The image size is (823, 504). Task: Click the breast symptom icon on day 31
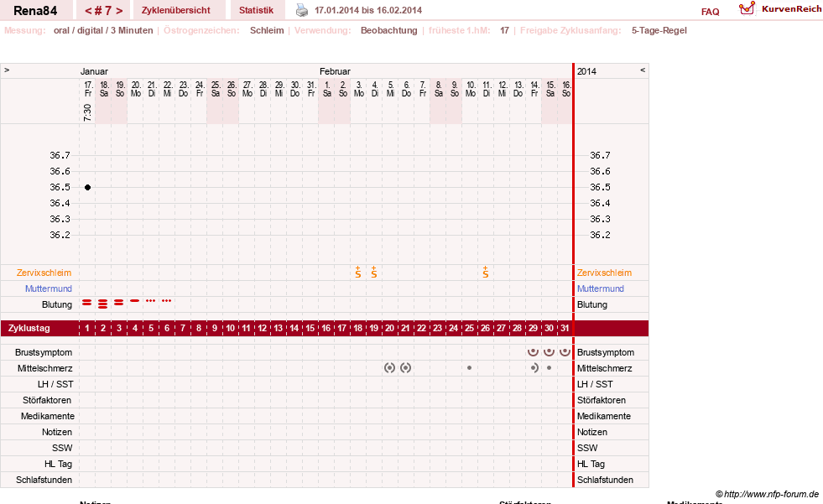pyautogui.click(x=565, y=352)
